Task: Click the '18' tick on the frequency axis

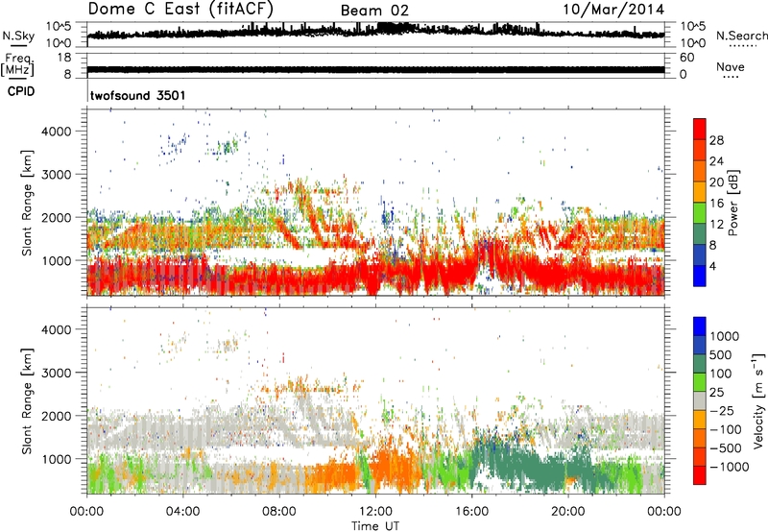Action: (x=63, y=58)
